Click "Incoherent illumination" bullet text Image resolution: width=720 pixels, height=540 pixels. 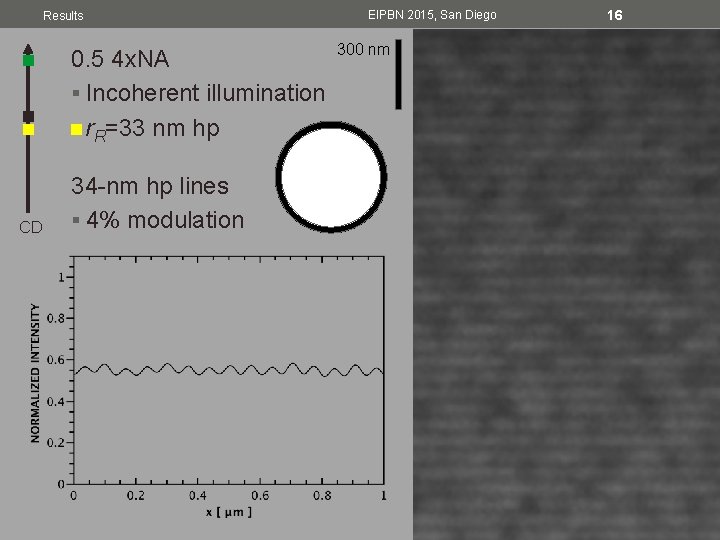pos(206,93)
